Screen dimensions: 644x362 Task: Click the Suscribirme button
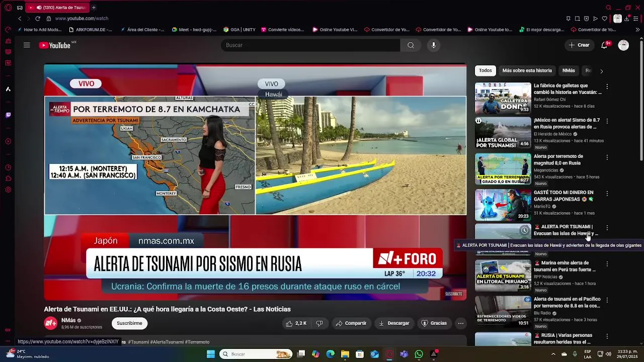click(129, 323)
